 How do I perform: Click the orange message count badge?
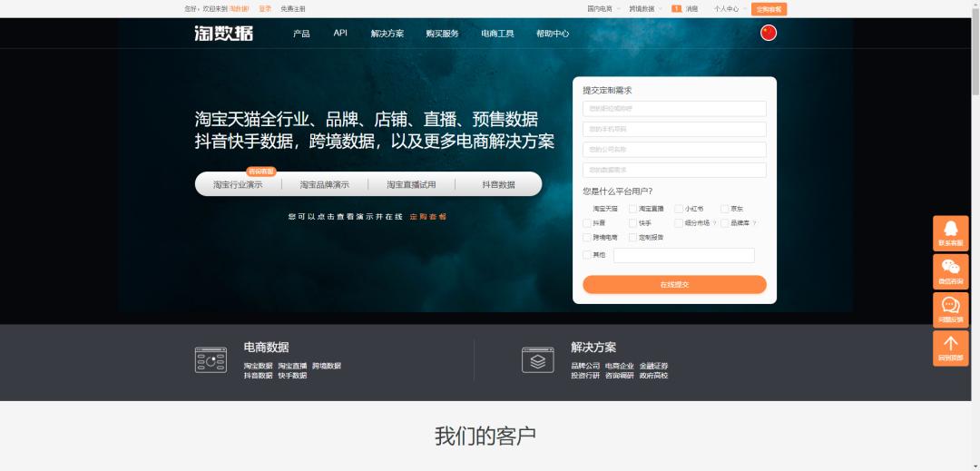(676, 9)
